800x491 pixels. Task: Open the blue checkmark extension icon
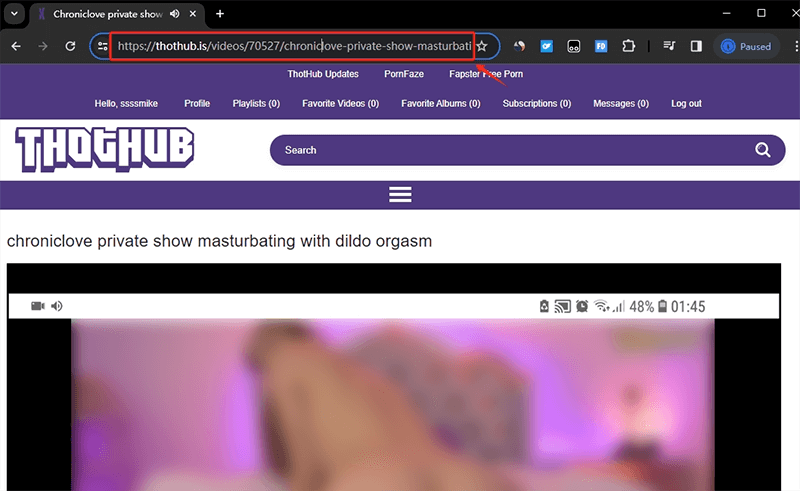coord(546,46)
